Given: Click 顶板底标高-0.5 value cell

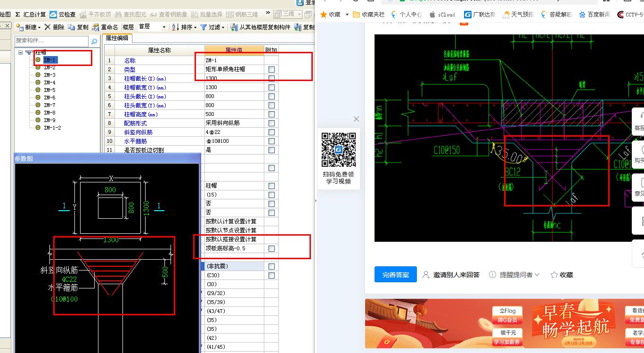Looking at the screenshot, I should [234, 248].
